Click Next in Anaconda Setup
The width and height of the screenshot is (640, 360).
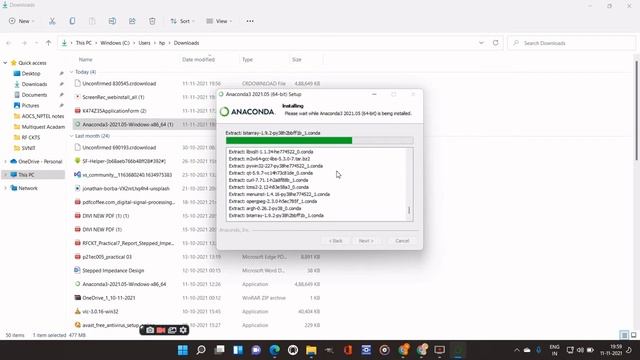(366, 241)
